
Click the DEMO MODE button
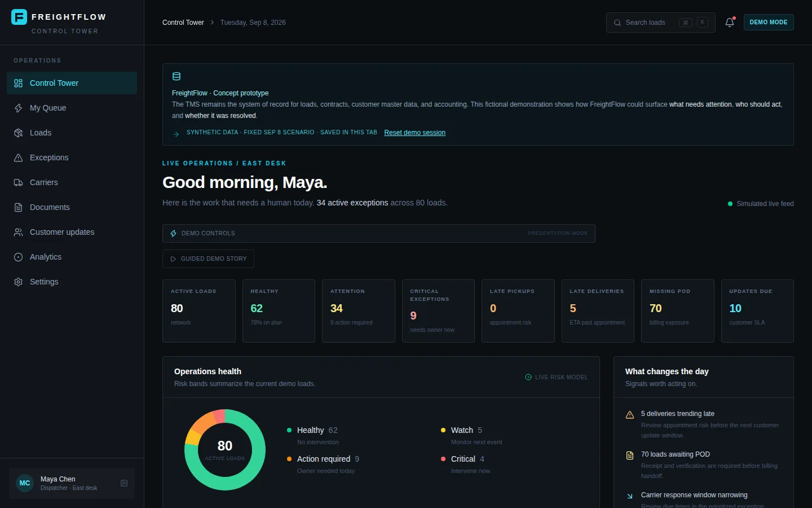(x=769, y=22)
